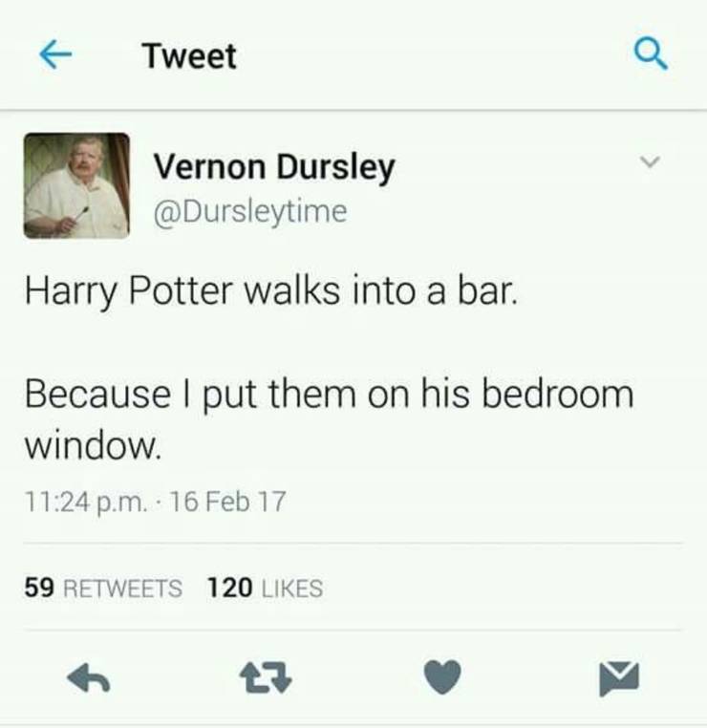
Task: Visit the @Dursleytime handle
Action: pyautogui.click(x=250, y=212)
